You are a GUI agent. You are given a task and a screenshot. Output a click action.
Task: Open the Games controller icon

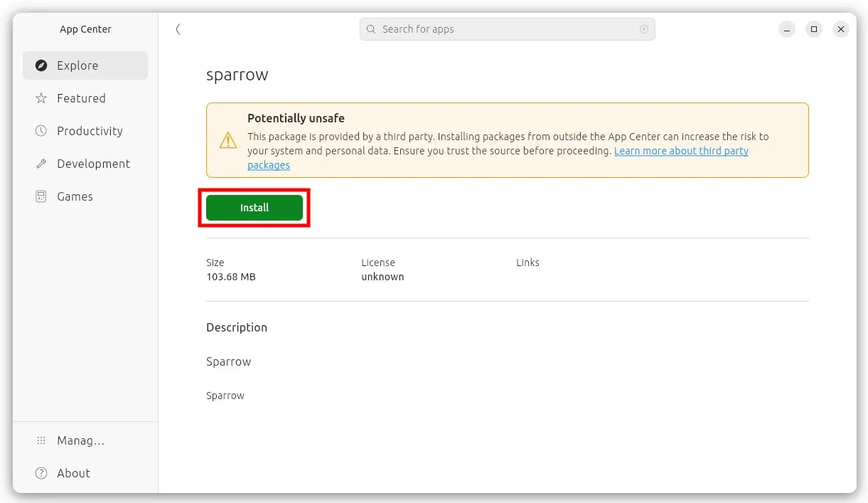click(x=41, y=196)
